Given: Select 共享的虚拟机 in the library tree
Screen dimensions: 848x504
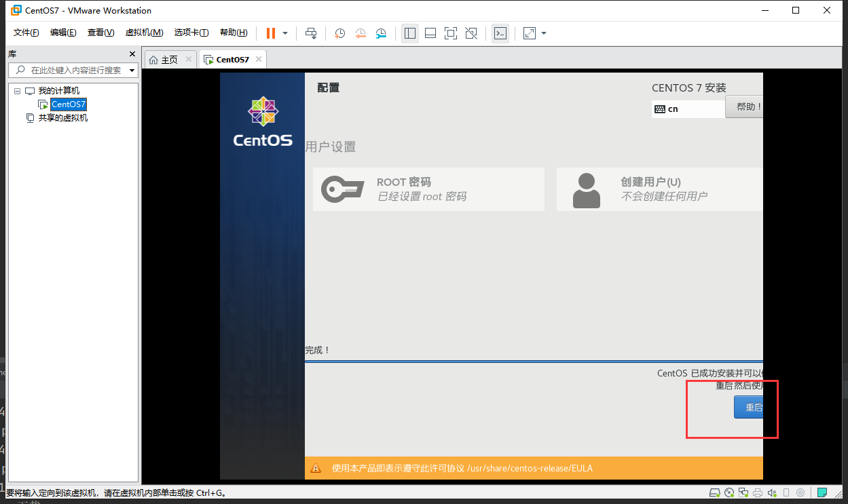Looking at the screenshot, I should (62, 118).
